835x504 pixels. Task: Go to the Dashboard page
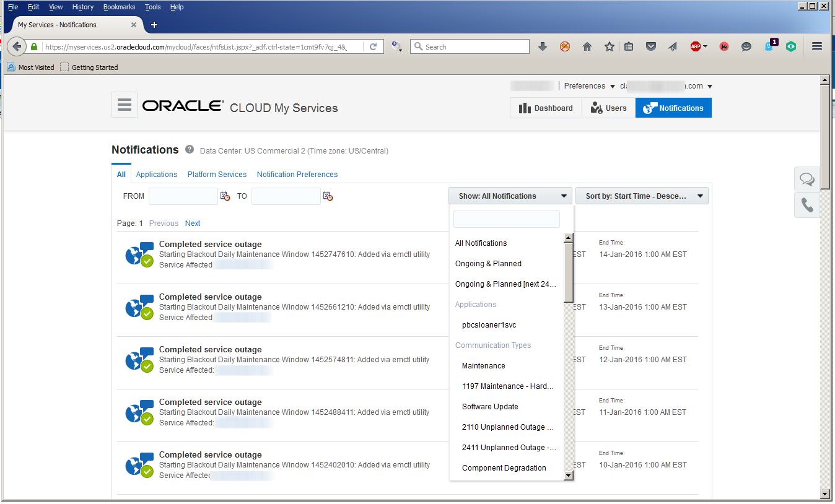coord(546,108)
